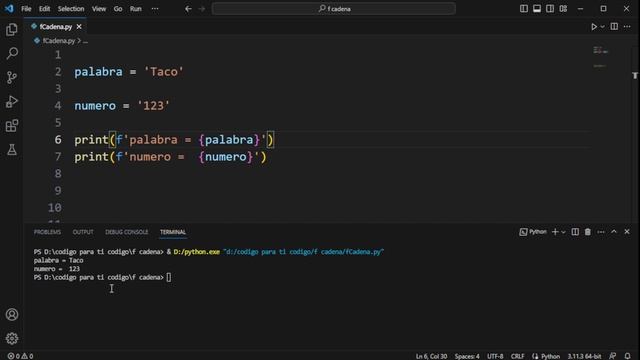Open the Search view in activity bar

tap(12, 53)
